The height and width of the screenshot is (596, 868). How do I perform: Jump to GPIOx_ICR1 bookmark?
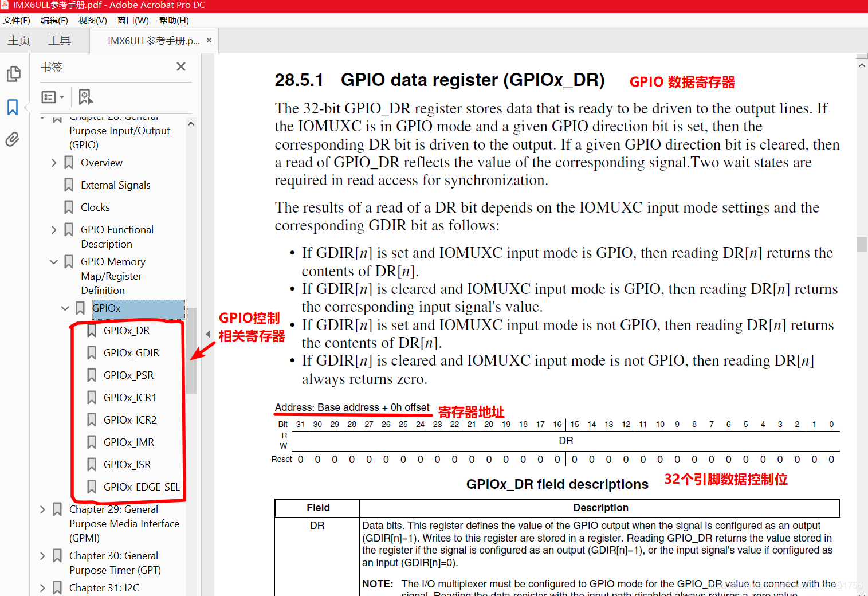pyautogui.click(x=130, y=398)
